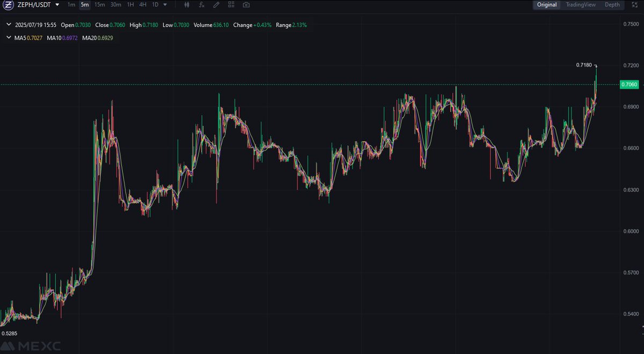
Task: Collapse the MA indicator row chevron
Action: coord(9,38)
